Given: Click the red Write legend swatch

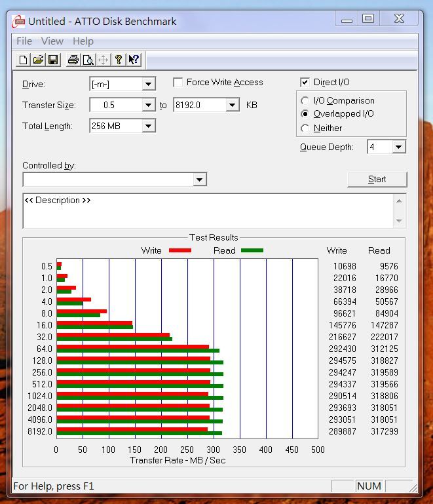Looking at the screenshot, I should pos(180,250).
